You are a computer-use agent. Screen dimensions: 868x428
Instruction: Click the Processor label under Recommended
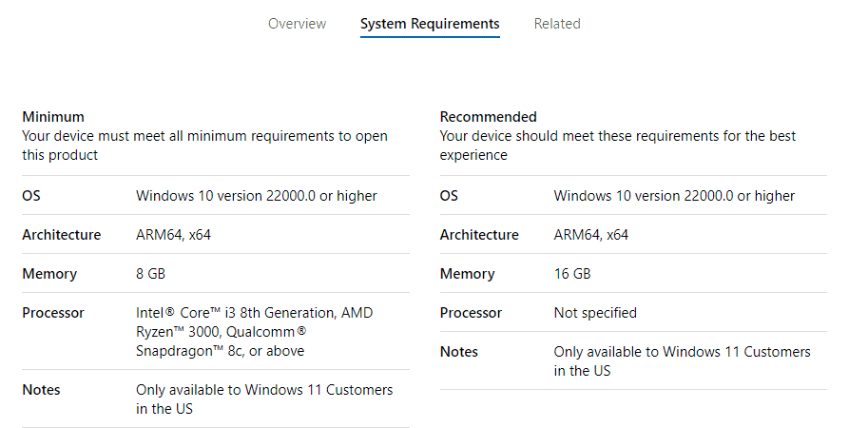(x=471, y=313)
